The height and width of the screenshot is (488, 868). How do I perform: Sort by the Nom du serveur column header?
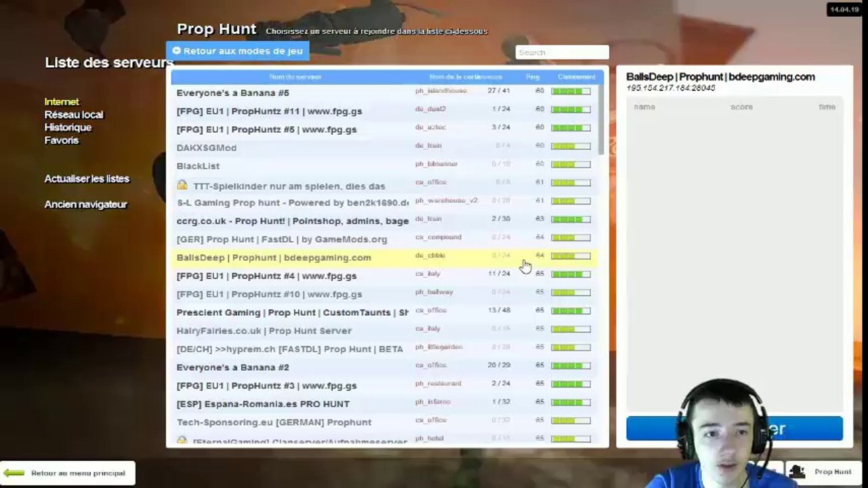pyautogui.click(x=295, y=77)
